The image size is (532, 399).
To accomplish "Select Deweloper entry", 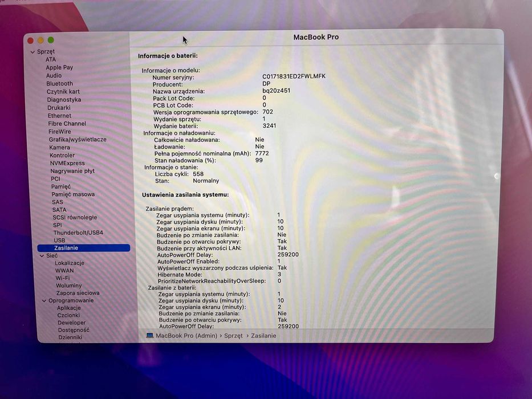I will coord(72,323).
